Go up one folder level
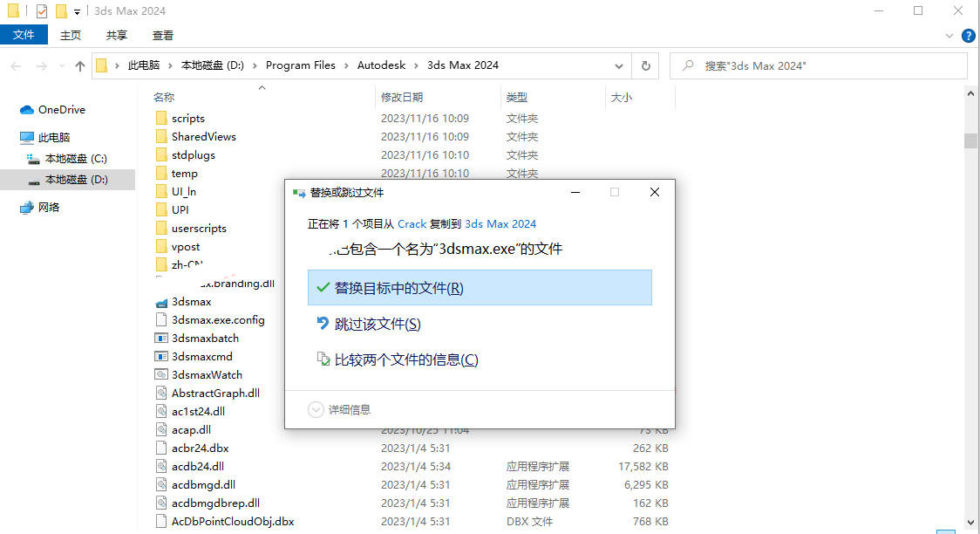The height and width of the screenshot is (534, 980). (x=80, y=65)
